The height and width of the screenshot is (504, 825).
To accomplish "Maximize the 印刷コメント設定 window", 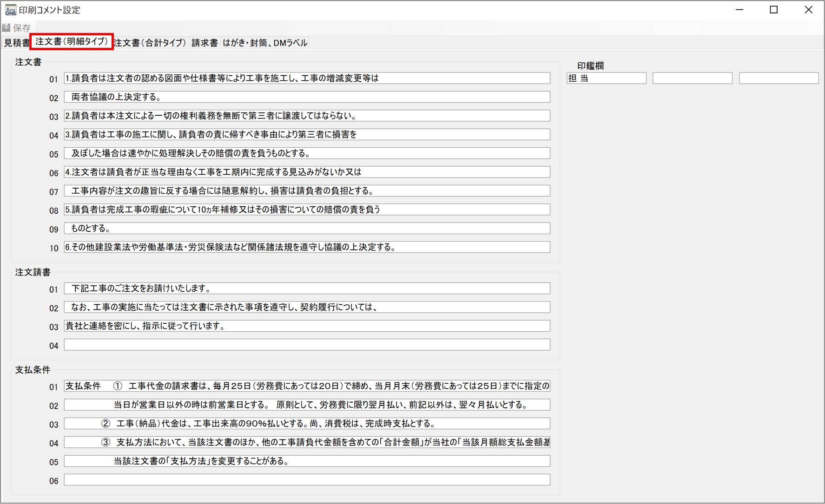I will (773, 10).
